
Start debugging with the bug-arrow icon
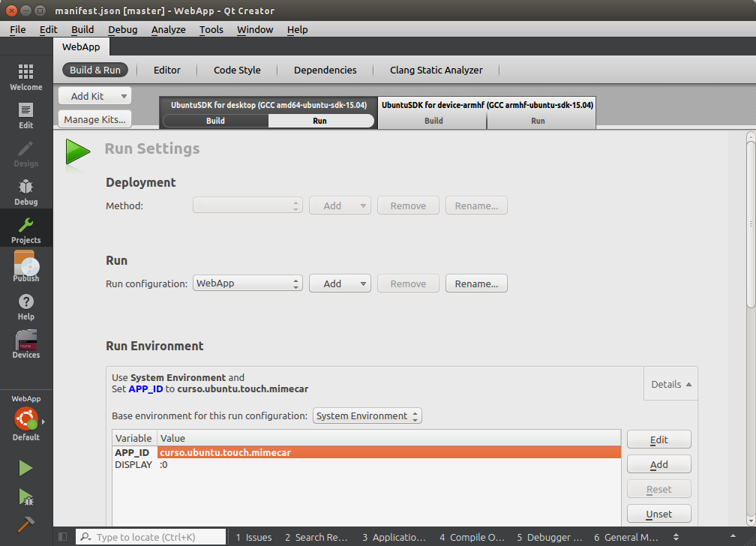(x=25, y=496)
